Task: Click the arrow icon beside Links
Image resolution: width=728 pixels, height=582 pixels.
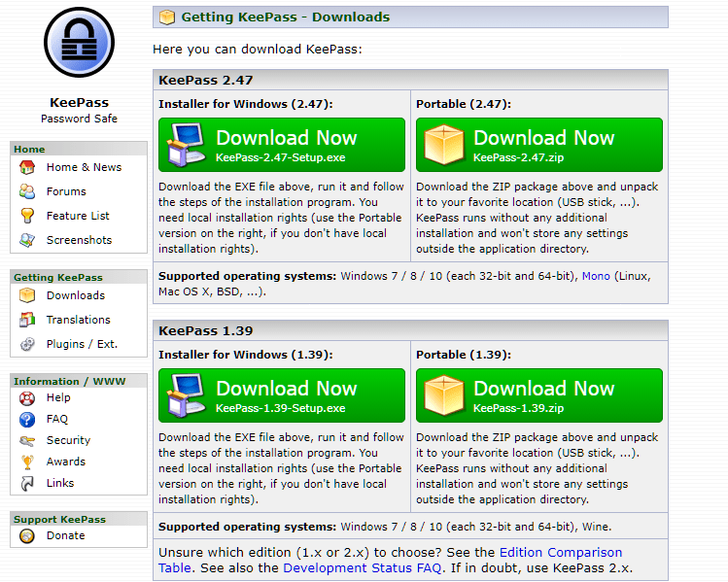Action: 27,484
